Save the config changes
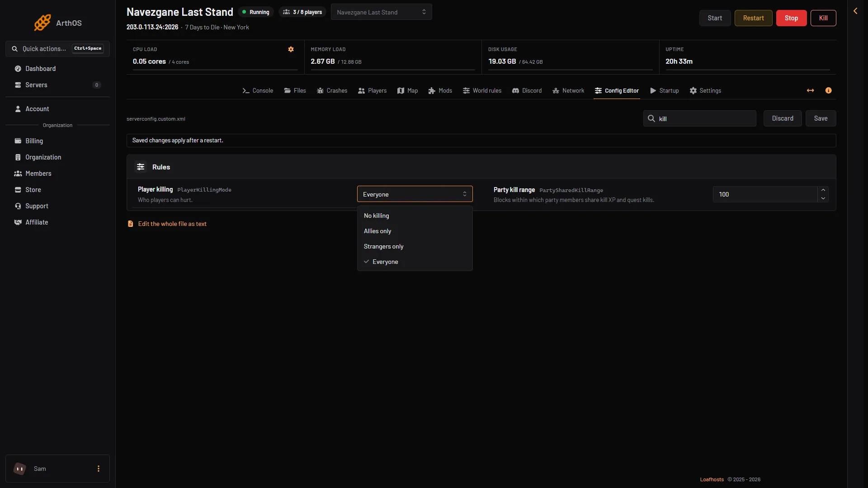The image size is (868, 488). pos(821,118)
